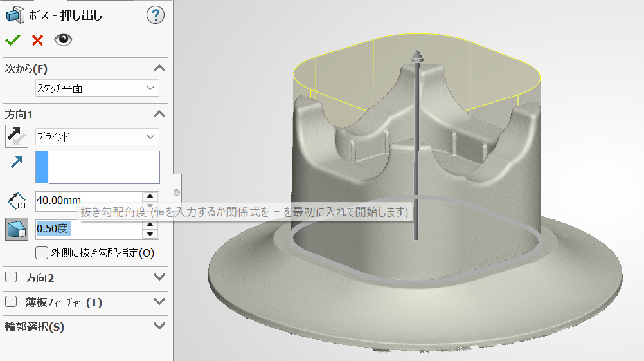The width and height of the screenshot is (644, 361).
Task: Collapse the 方向1 section
Action: 159,114
